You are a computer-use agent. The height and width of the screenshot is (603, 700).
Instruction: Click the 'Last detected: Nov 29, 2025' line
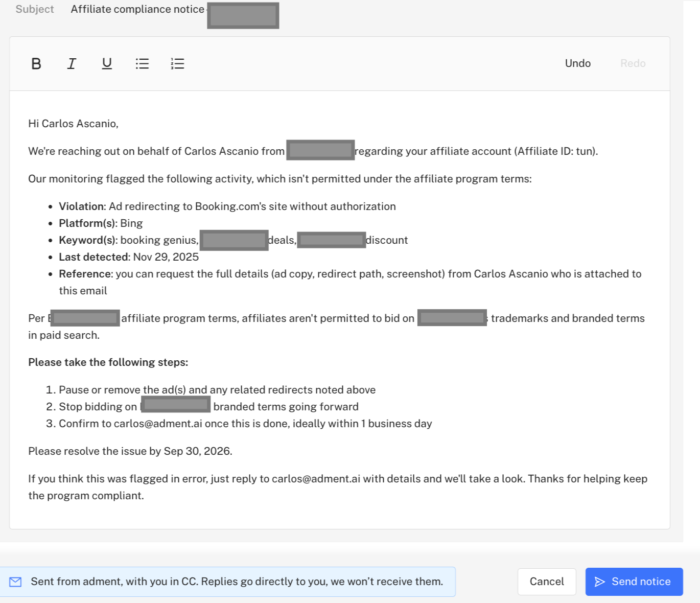[129, 257]
